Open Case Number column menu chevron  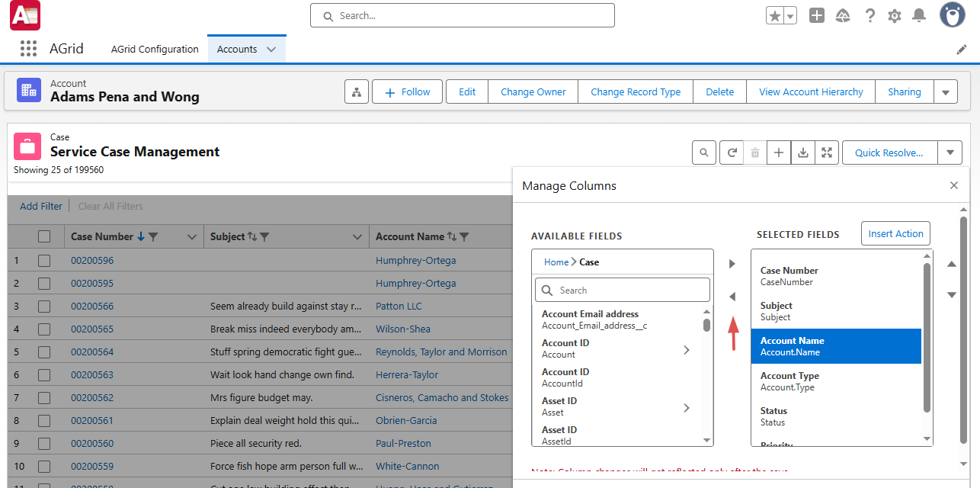(192, 237)
